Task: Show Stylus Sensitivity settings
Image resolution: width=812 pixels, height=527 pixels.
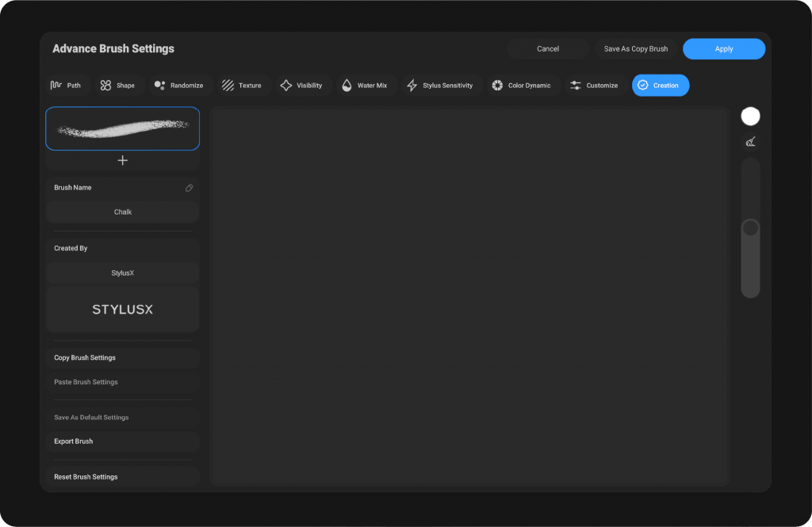Action: (439, 86)
